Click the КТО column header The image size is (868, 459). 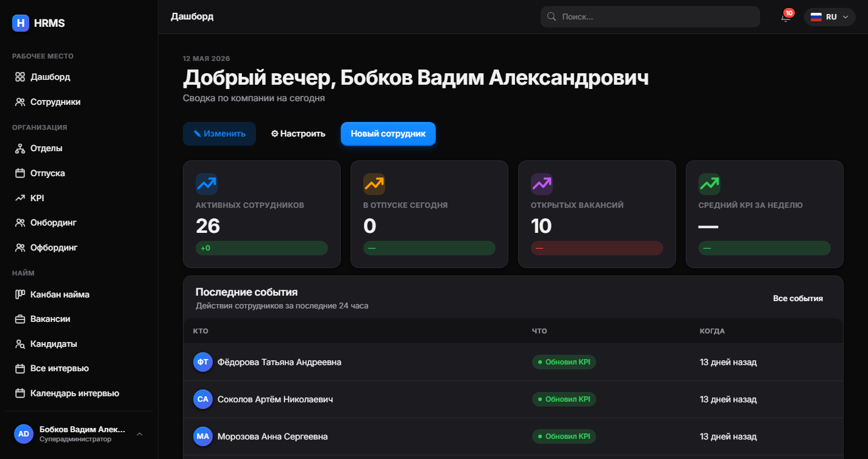[201, 331]
